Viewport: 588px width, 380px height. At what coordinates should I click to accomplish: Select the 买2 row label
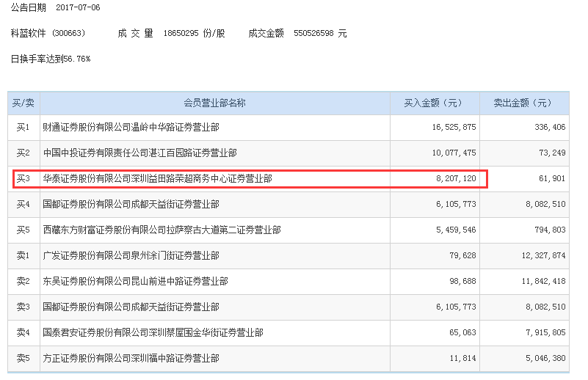(x=23, y=153)
